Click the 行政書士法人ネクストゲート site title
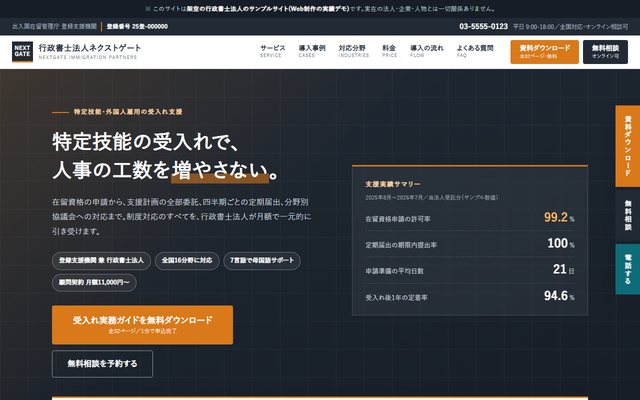 (90, 48)
